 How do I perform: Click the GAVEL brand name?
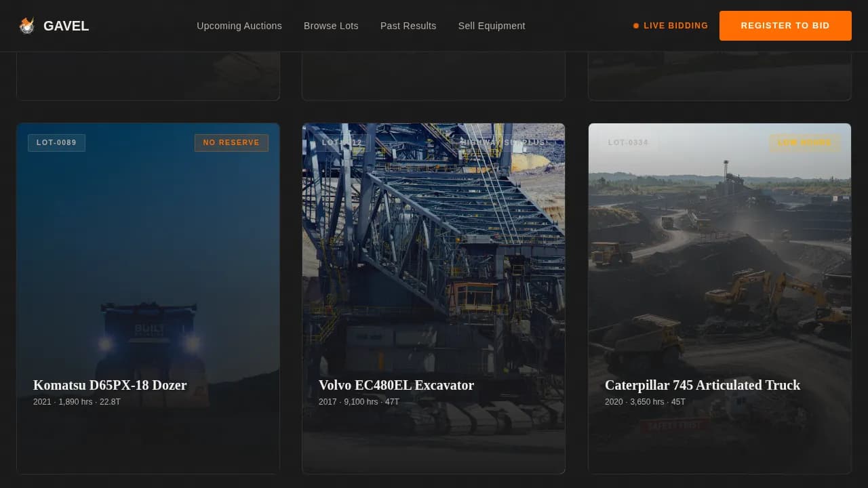(x=66, y=26)
